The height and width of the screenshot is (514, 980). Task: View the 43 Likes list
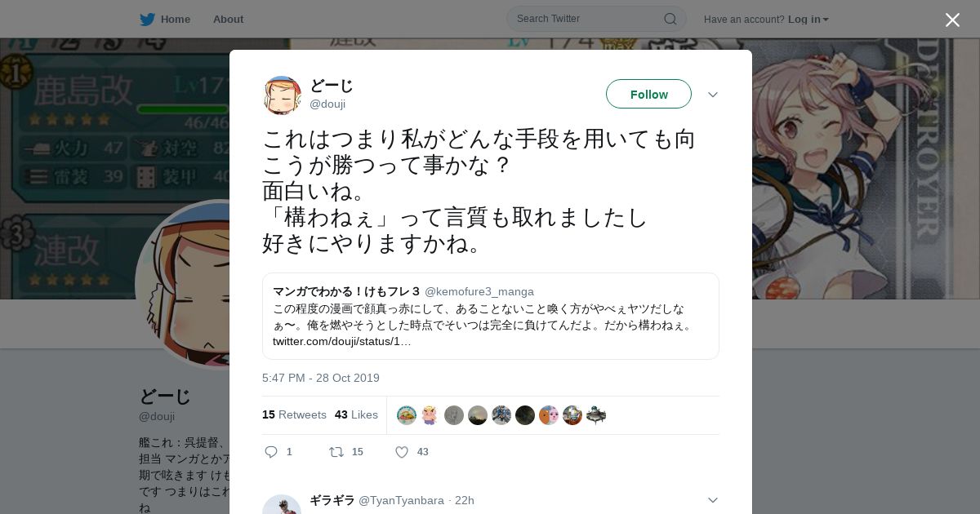(x=356, y=414)
